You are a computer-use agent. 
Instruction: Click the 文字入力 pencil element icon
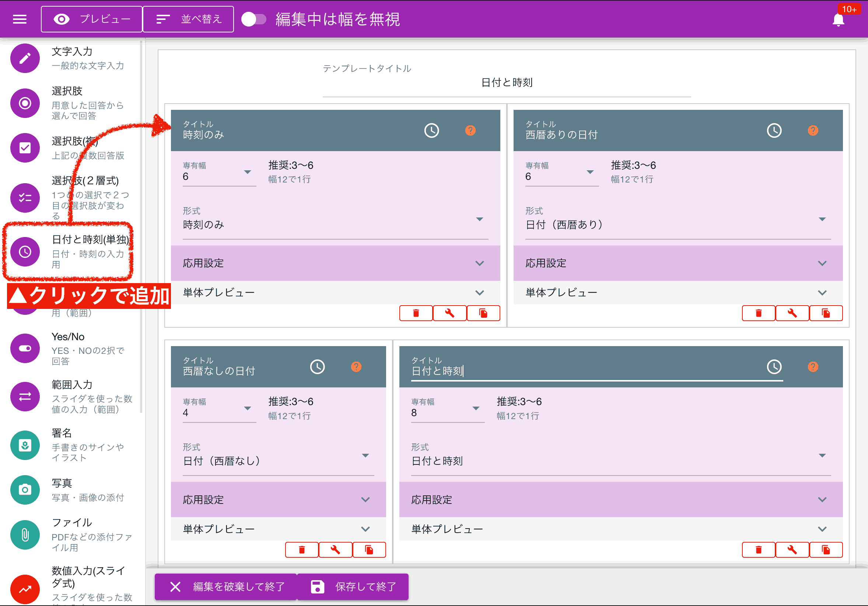point(25,58)
